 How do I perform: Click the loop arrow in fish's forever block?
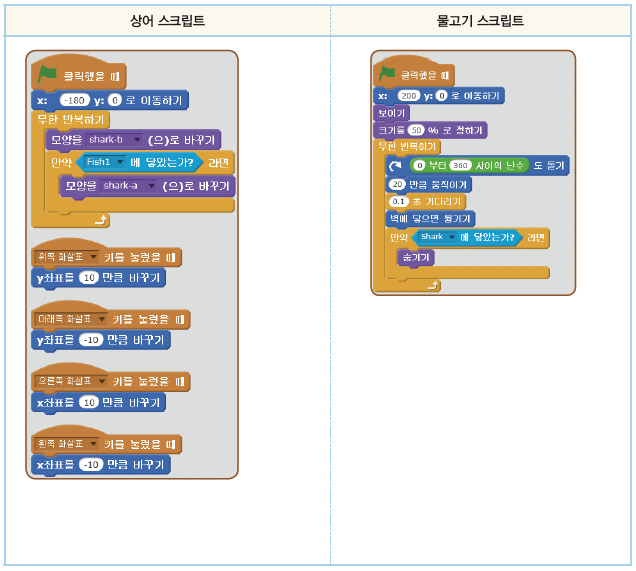pos(433,285)
